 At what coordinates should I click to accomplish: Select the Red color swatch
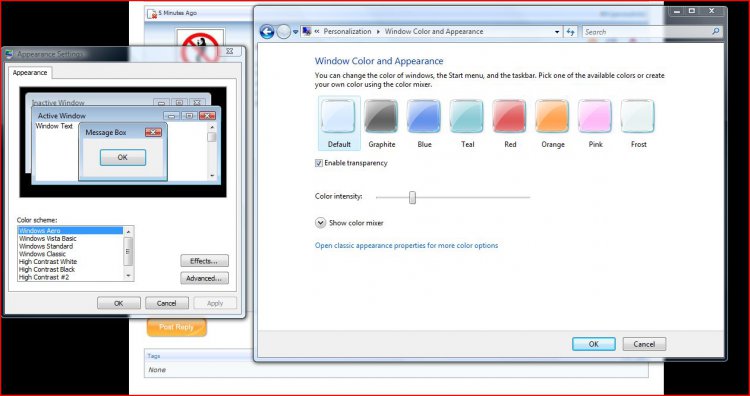[509, 116]
